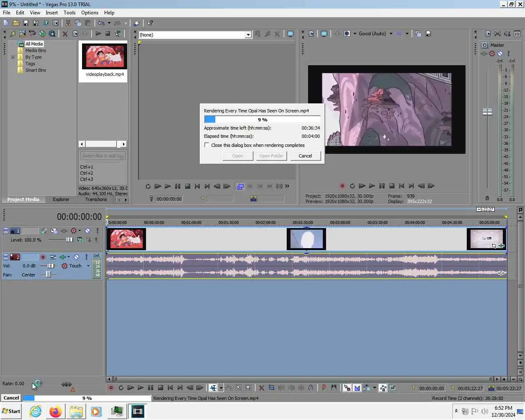Open the overlays dropdown arrow in Video Preview
This screenshot has height=420, width=525.
[407, 34]
